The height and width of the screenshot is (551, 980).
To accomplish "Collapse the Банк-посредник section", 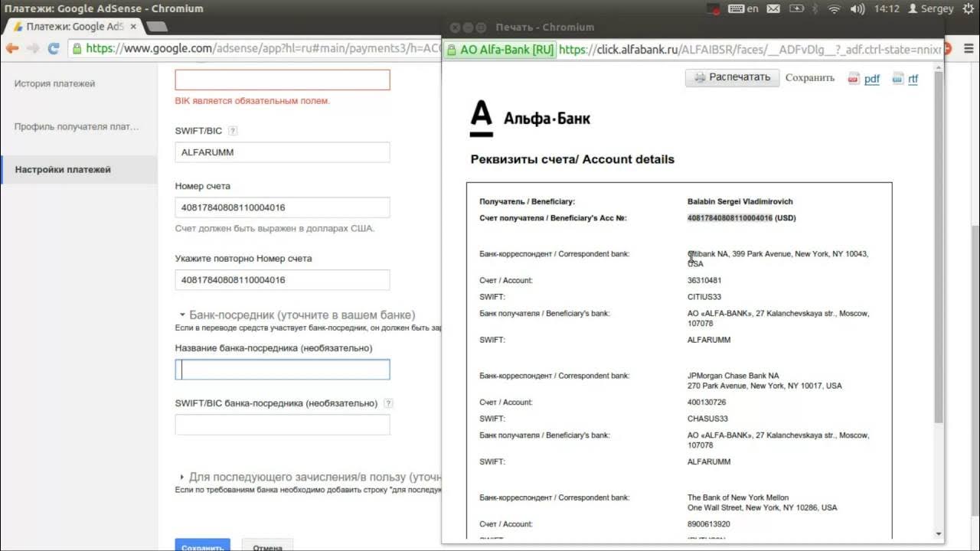I will 182,315.
